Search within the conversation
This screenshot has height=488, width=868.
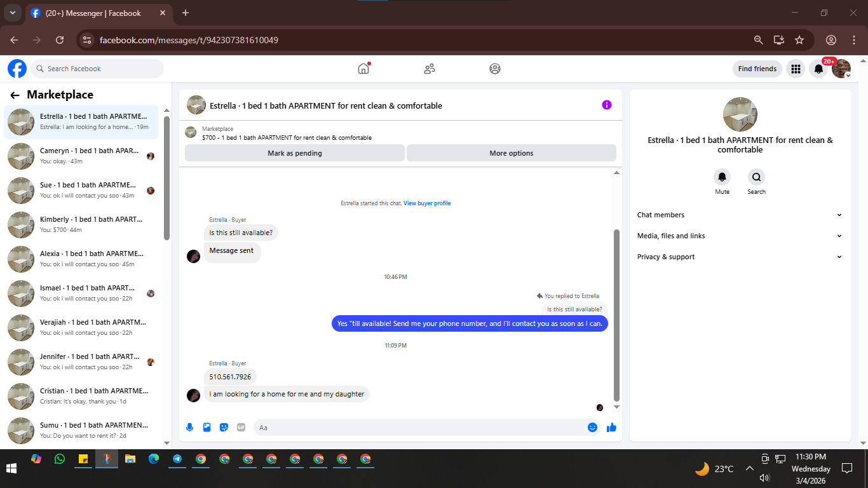[x=756, y=177]
